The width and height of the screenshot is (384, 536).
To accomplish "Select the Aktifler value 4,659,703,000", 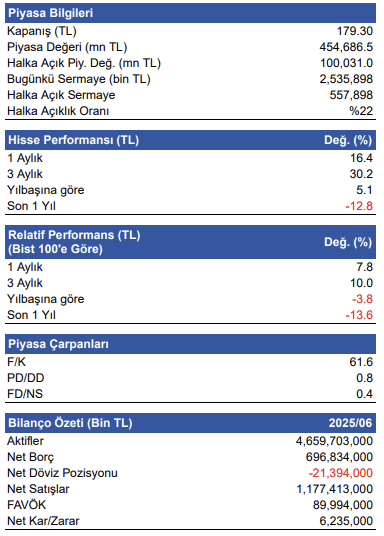I will (334, 441).
